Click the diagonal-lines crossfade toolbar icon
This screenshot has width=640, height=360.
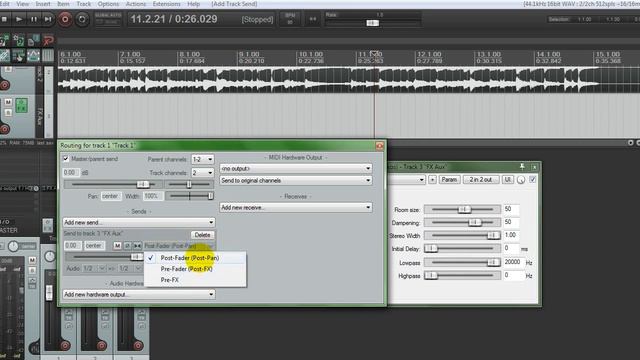click(4, 55)
